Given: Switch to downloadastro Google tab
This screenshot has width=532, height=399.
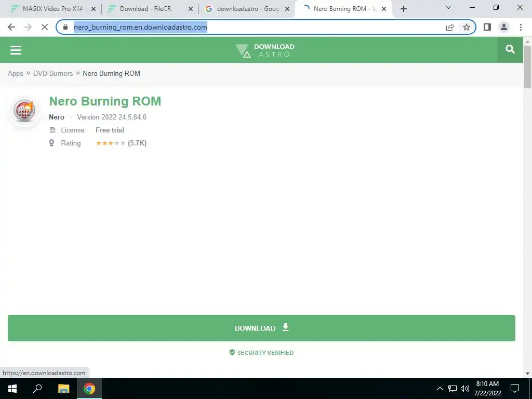Looking at the screenshot, I should tap(247, 9).
